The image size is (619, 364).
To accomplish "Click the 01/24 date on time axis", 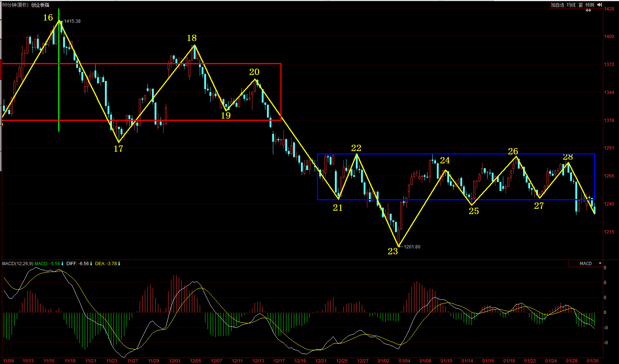I will (551, 361).
